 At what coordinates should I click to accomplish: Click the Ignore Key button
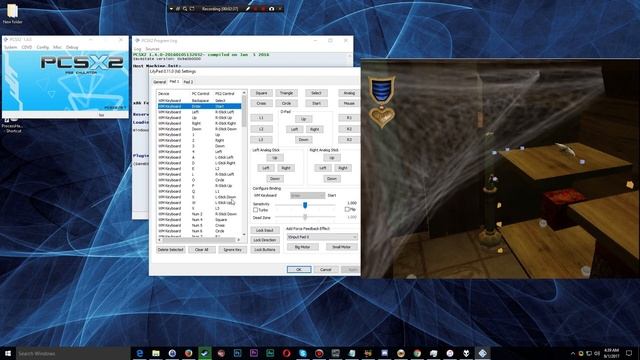(x=233, y=249)
